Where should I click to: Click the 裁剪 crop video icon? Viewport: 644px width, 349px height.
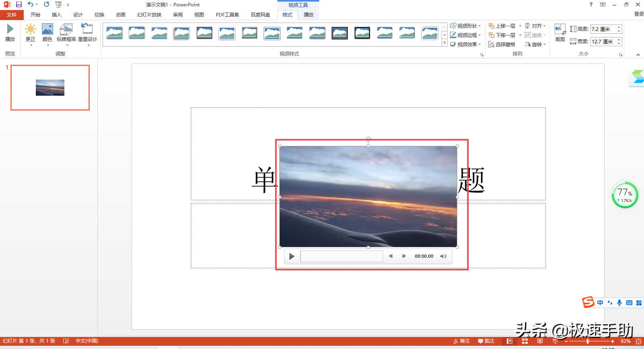[x=560, y=32]
